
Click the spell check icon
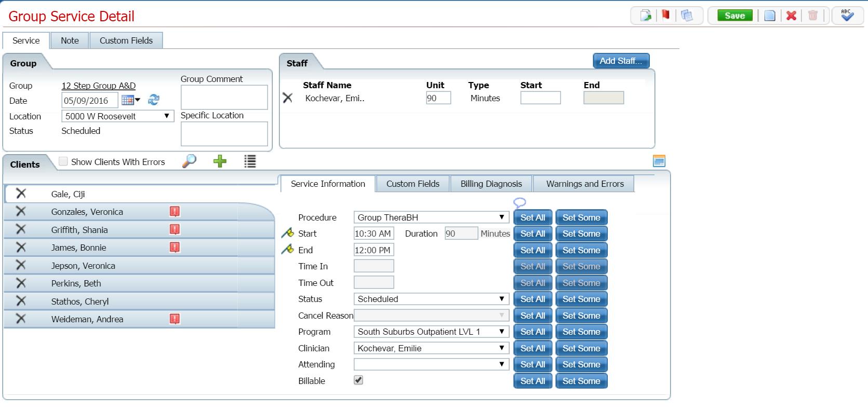click(x=847, y=16)
